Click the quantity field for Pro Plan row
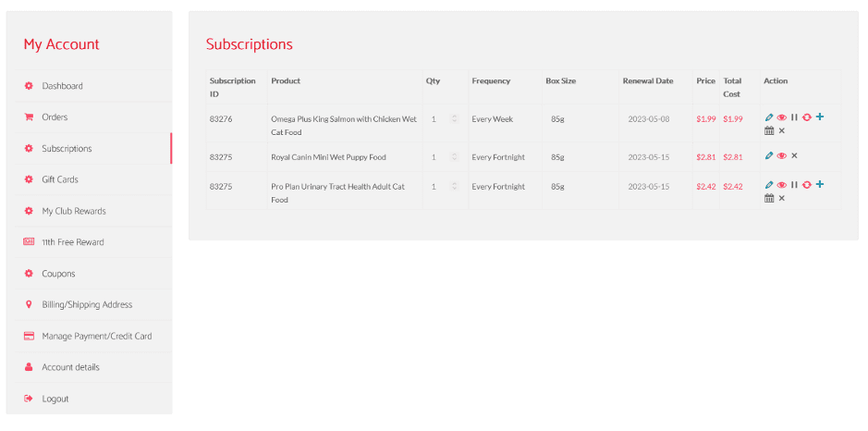The image size is (868, 431). (436, 187)
